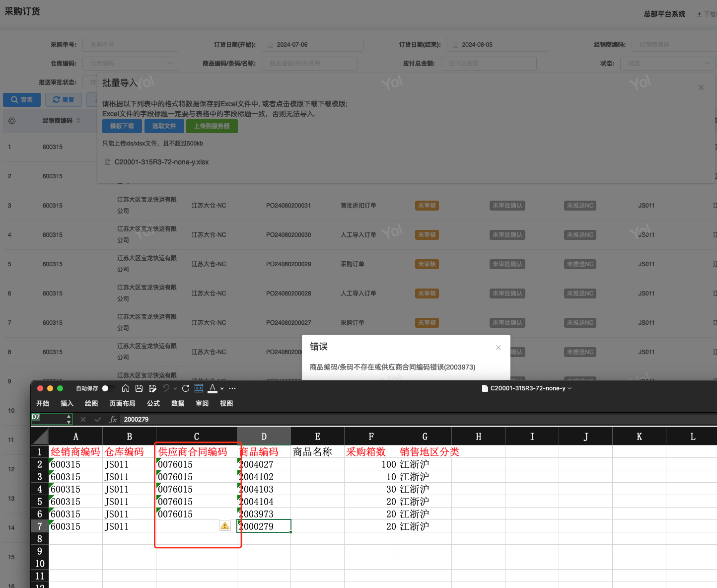717x588 pixels.
Task: Open the 仓库编码 dropdown
Action: click(x=130, y=64)
